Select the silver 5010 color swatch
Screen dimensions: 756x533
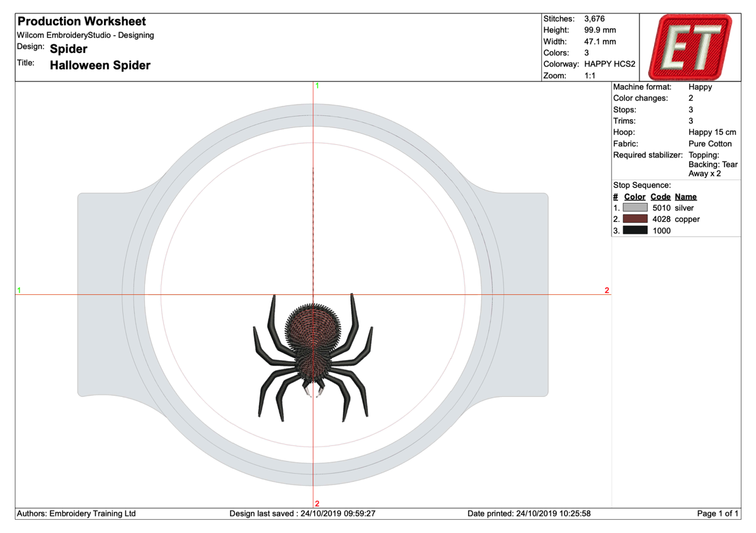coord(635,208)
